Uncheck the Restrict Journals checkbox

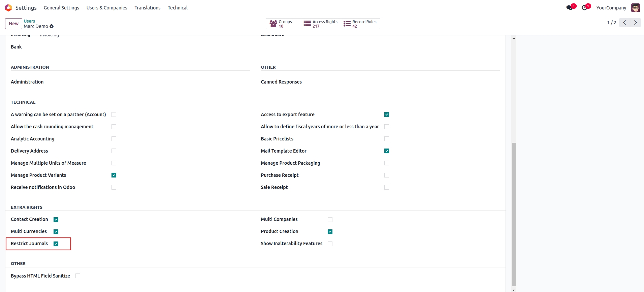[56, 244]
